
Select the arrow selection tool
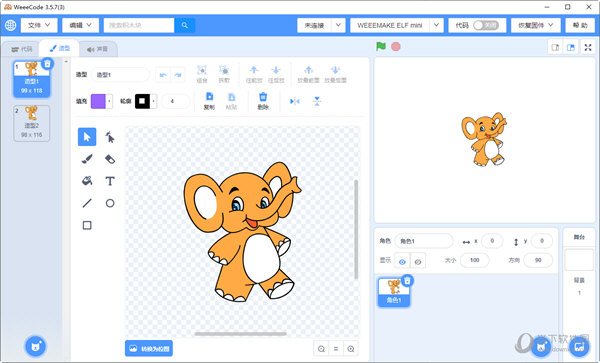[x=87, y=137]
